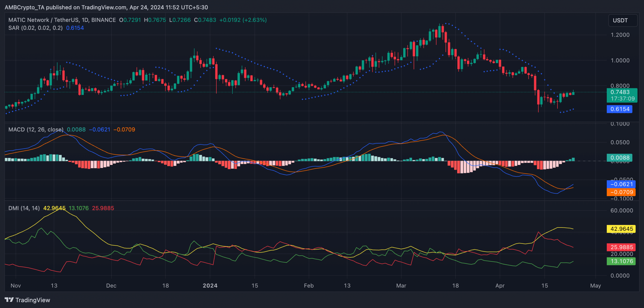The height and width of the screenshot is (308, 644).
Task: Click the 1.0000 price axis label
Action: (x=620, y=60)
